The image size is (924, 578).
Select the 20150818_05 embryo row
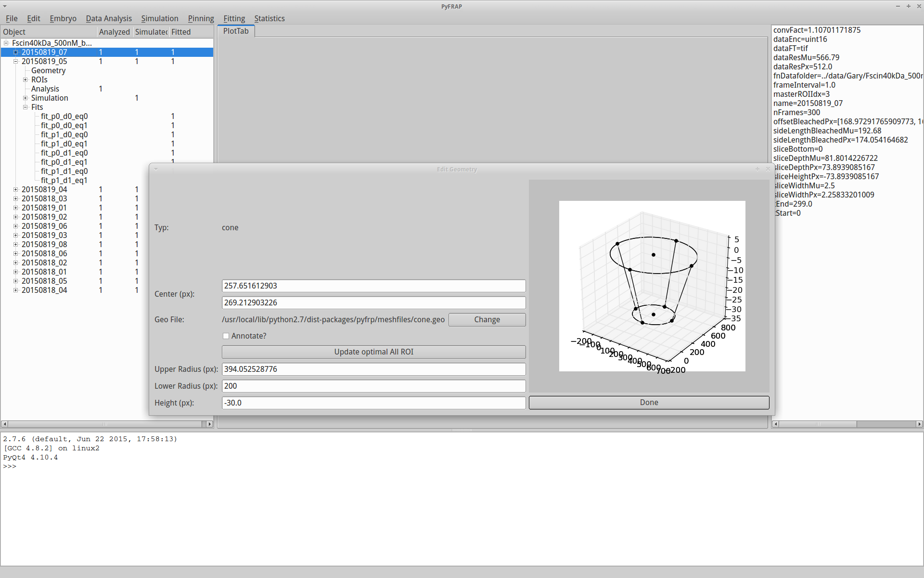pyautogui.click(x=44, y=281)
